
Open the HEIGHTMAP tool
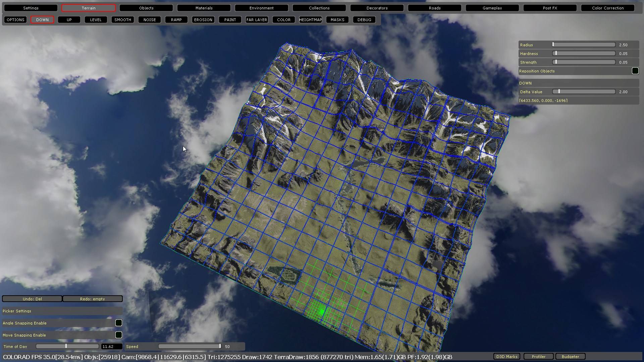point(311,20)
